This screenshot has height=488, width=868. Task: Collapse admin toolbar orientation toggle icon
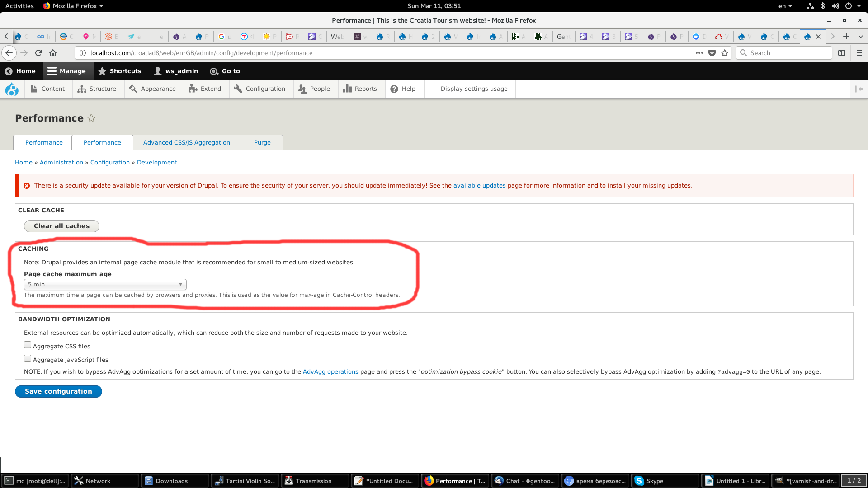coord(859,89)
